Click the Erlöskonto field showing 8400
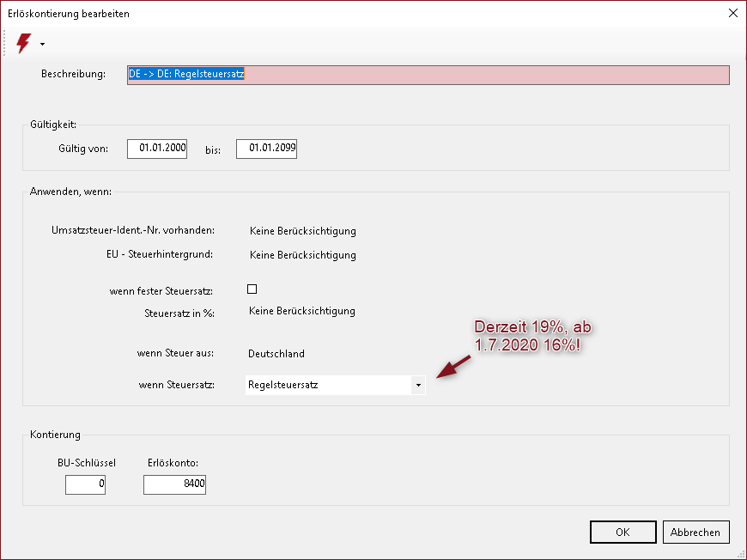The height and width of the screenshot is (560, 747). click(174, 485)
